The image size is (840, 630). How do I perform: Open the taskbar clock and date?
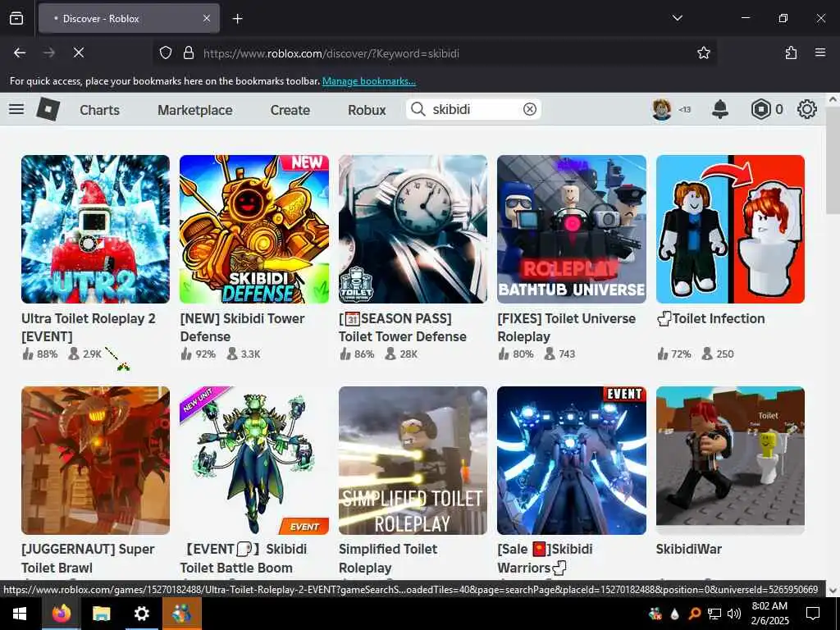coord(769,614)
